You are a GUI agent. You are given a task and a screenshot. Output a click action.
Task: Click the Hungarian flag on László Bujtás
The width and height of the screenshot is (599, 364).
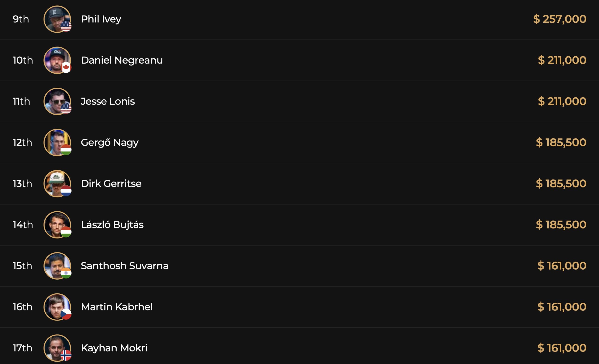point(66,232)
